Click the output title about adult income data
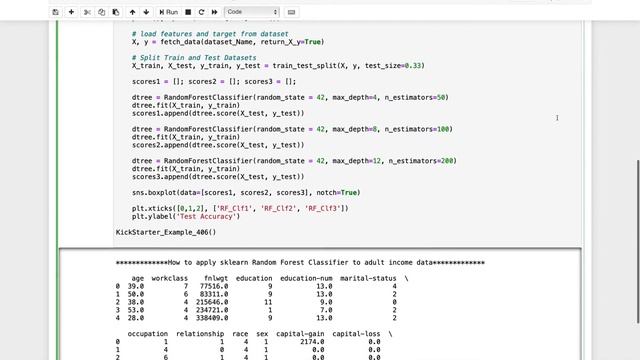 300,262
